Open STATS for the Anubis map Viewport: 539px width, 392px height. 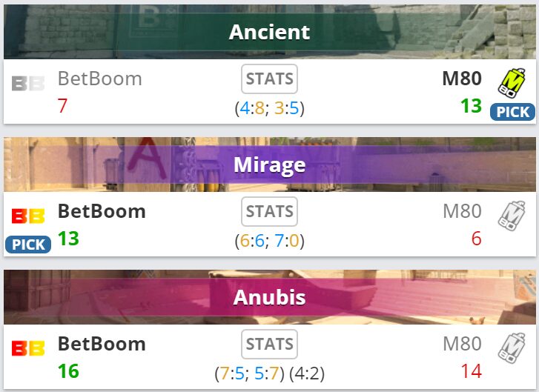[269, 344]
